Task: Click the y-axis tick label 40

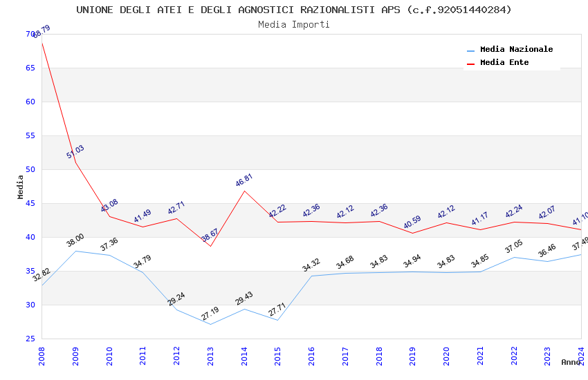Action: tap(30, 238)
